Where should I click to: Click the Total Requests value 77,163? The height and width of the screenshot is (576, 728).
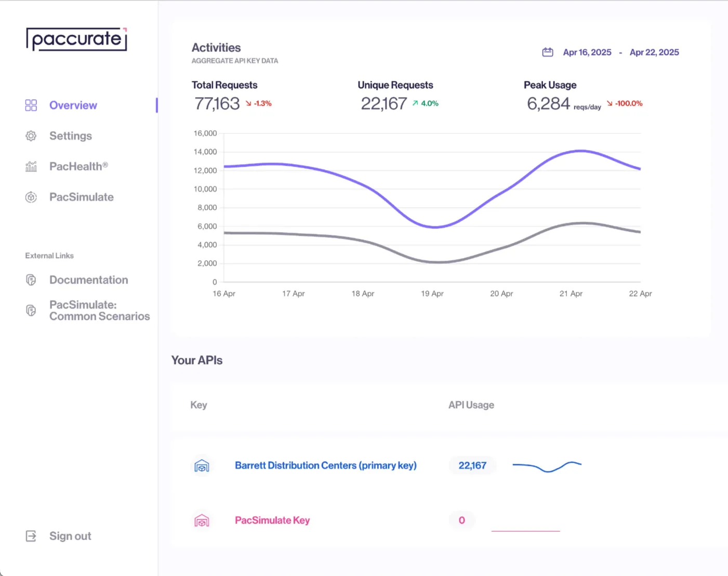point(217,103)
